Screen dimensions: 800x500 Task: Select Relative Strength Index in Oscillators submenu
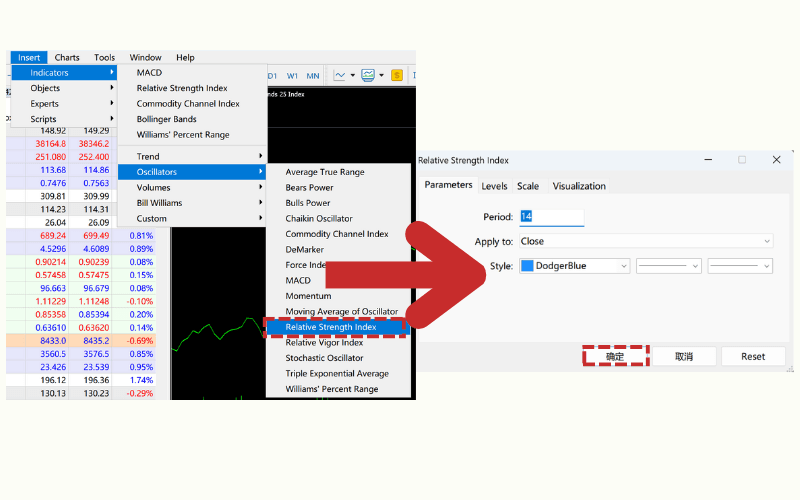(337, 327)
